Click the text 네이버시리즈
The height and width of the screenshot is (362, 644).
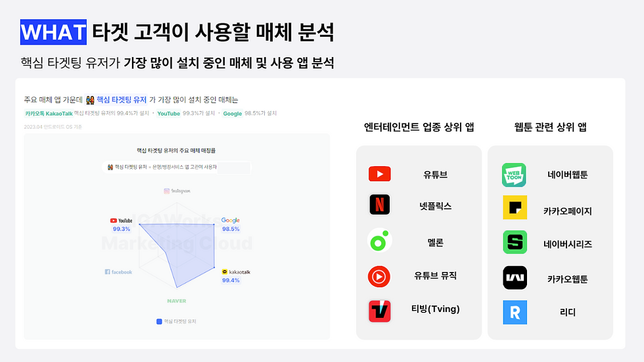pyautogui.click(x=568, y=244)
